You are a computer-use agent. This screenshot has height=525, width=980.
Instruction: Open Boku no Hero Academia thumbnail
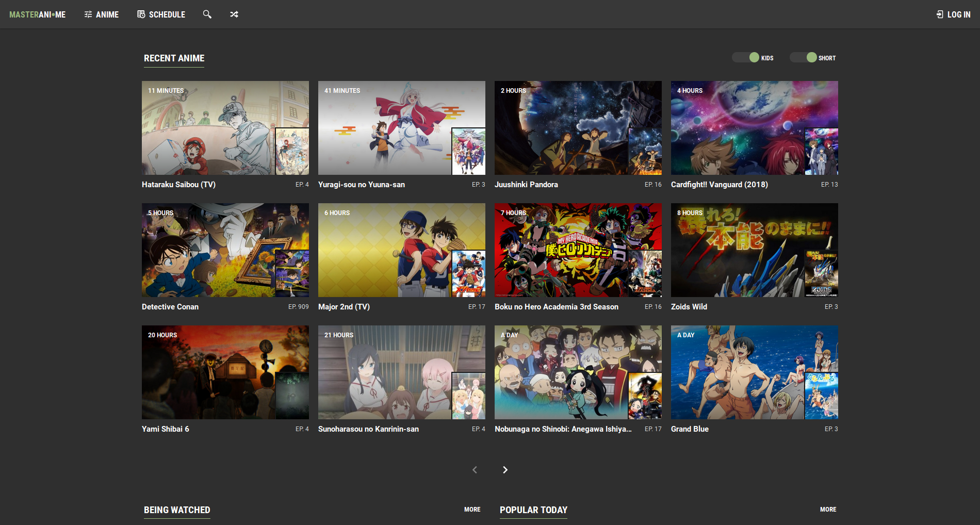tap(578, 250)
